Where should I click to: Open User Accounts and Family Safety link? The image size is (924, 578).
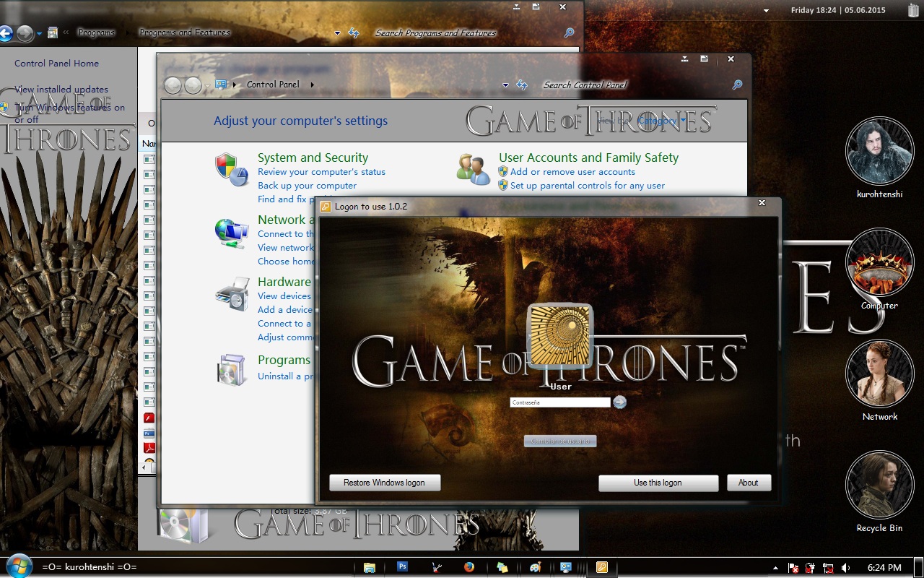point(588,158)
